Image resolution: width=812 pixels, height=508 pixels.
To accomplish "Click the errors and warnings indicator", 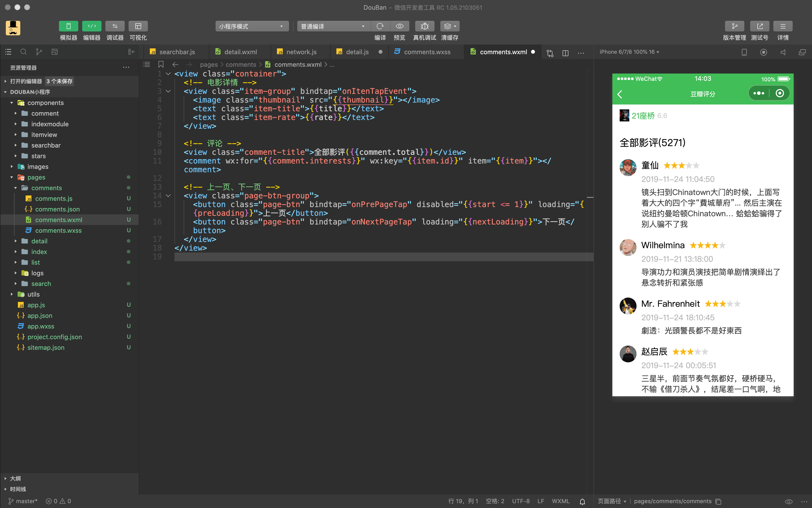I will pos(58,501).
